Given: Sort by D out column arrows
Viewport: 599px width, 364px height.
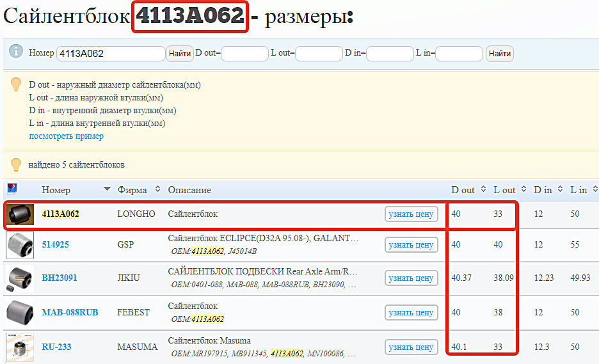Looking at the screenshot, I should tap(483, 189).
